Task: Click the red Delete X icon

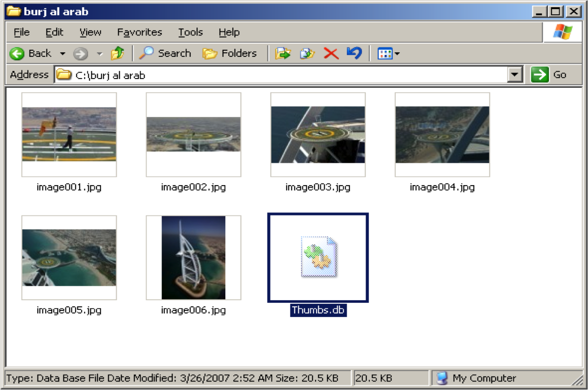Action: click(x=331, y=53)
